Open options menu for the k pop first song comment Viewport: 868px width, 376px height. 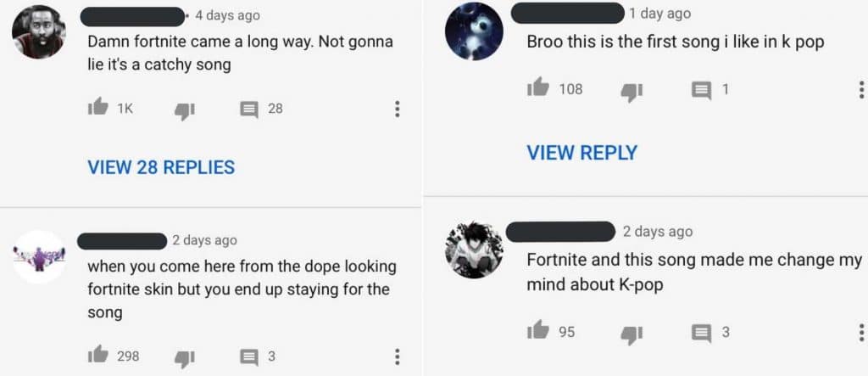(x=861, y=89)
